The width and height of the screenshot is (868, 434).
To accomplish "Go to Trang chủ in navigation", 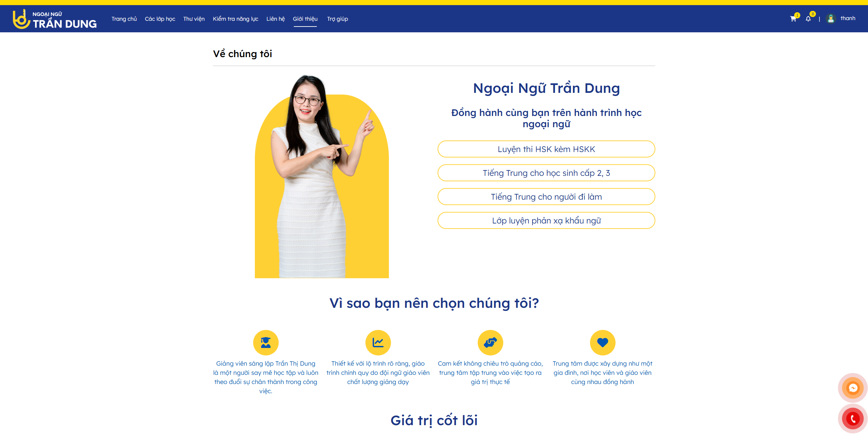I will [x=124, y=19].
